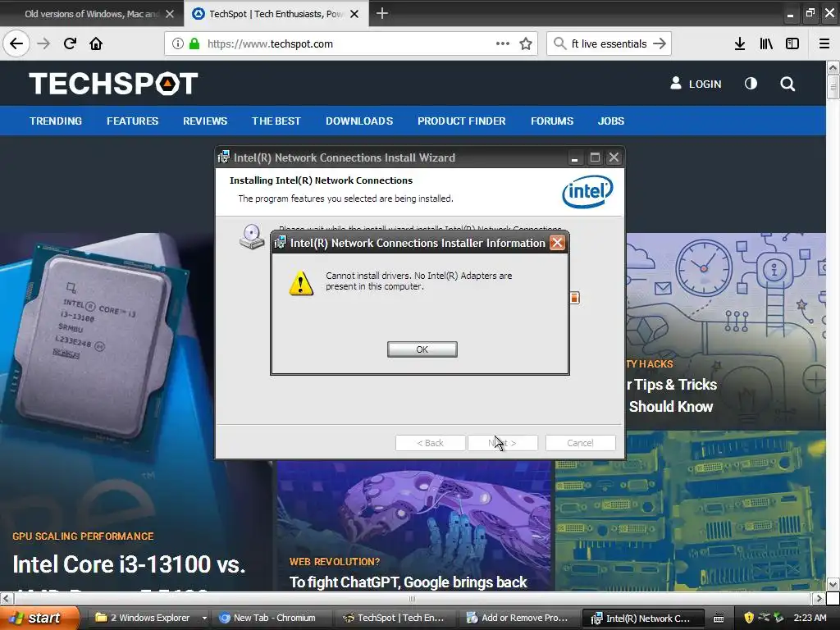Open the DOWNLOADS menu item
840x630 pixels.
359,121
